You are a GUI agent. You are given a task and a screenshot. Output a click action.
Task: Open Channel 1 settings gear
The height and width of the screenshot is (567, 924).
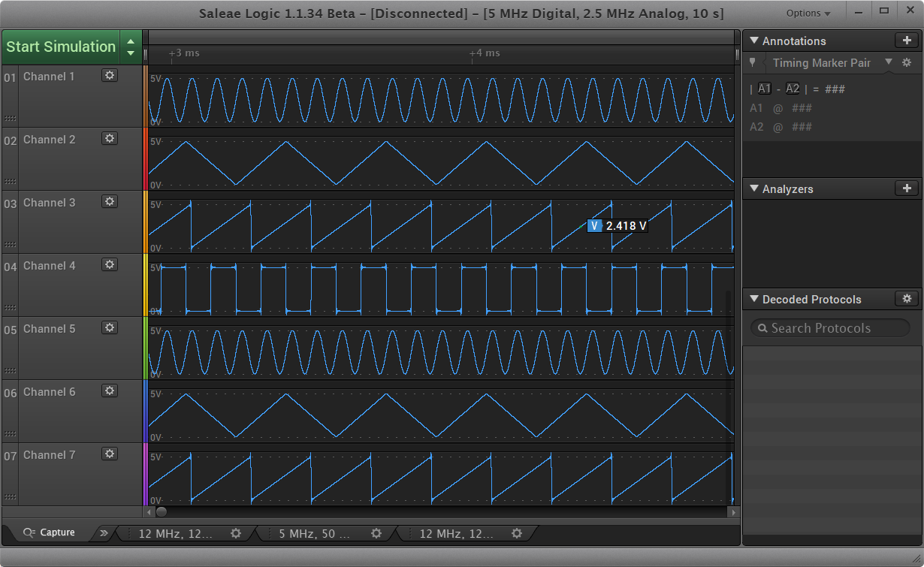(110, 75)
